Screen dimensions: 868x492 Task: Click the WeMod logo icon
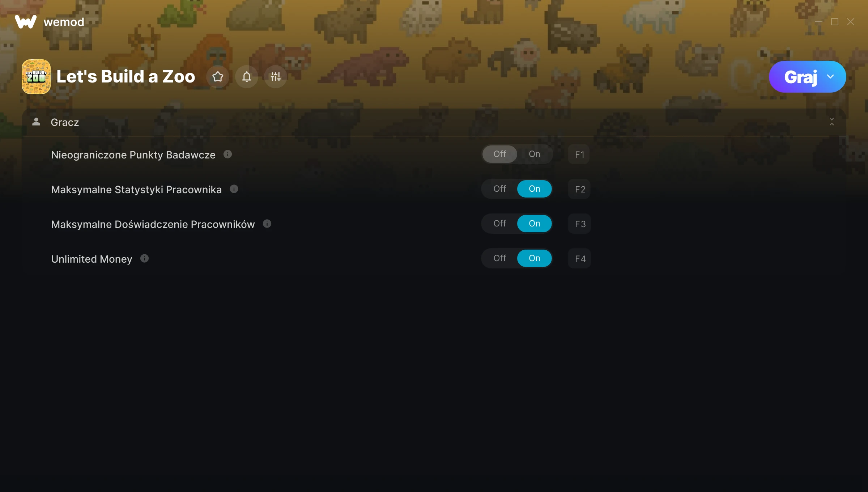point(25,22)
